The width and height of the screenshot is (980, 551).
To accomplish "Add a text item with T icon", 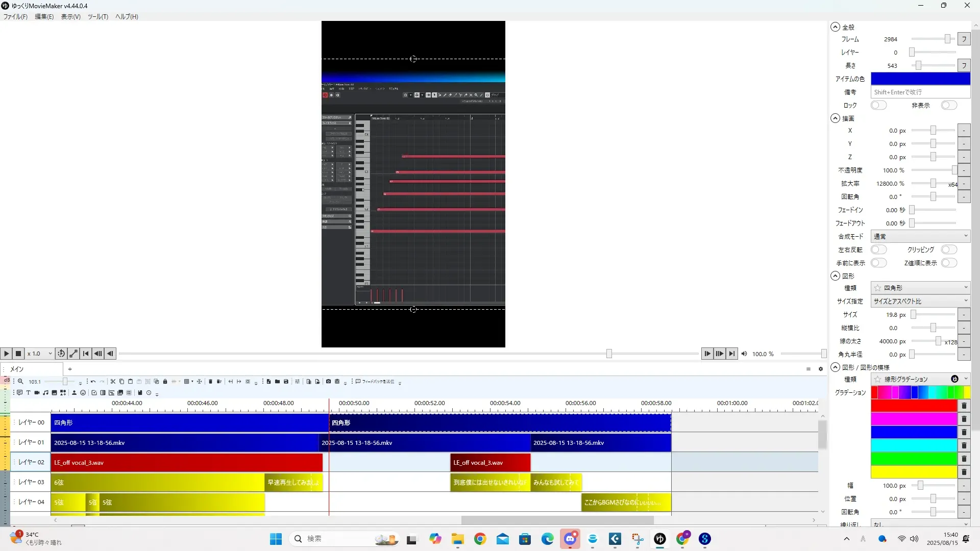I will (x=28, y=393).
